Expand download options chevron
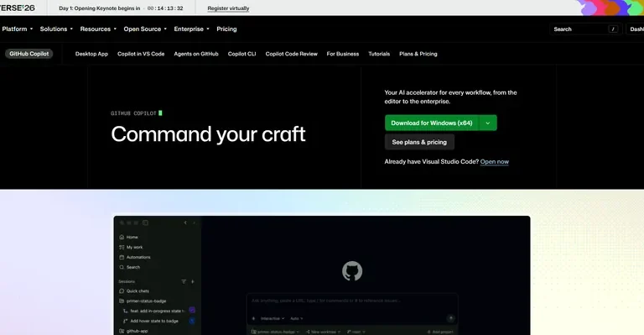Viewport: 644px width, 335px height. pos(488,123)
